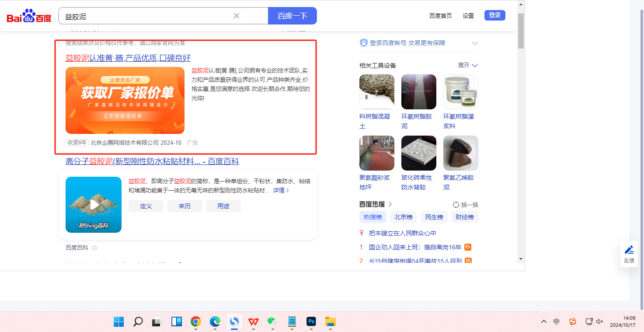
Task: Select the 定义 section button
Action: pyautogui.click(x=146, y=206)
